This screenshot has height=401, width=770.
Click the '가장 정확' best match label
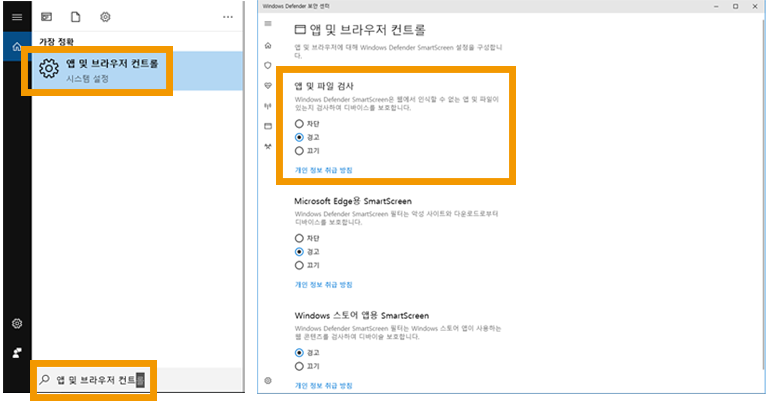coord(56,42)
